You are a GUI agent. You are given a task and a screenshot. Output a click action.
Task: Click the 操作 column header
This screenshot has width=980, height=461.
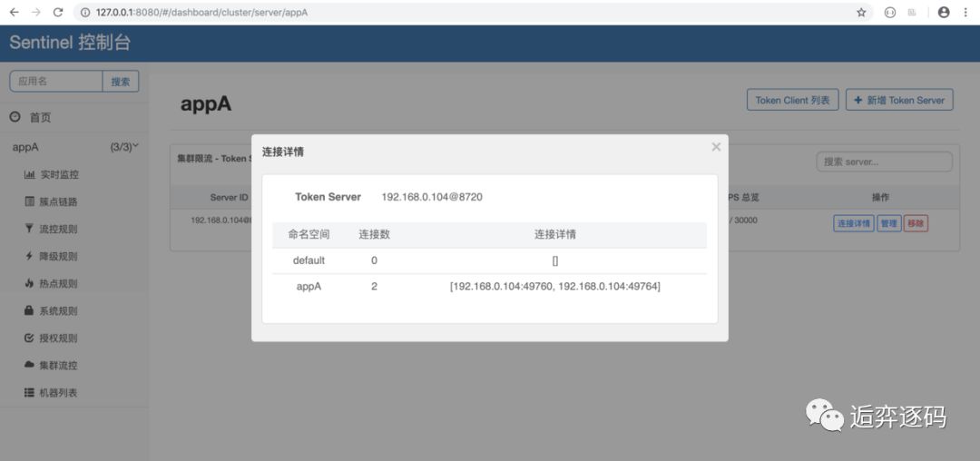(880, 198)
